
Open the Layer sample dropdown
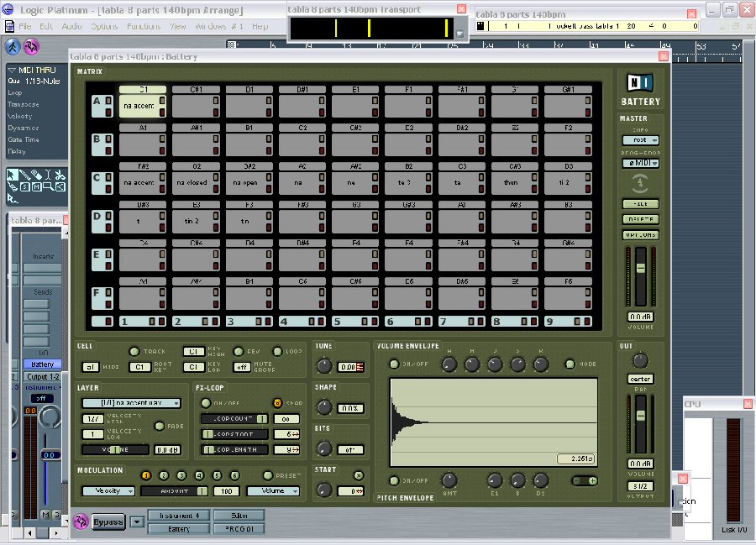coord(131,404)
